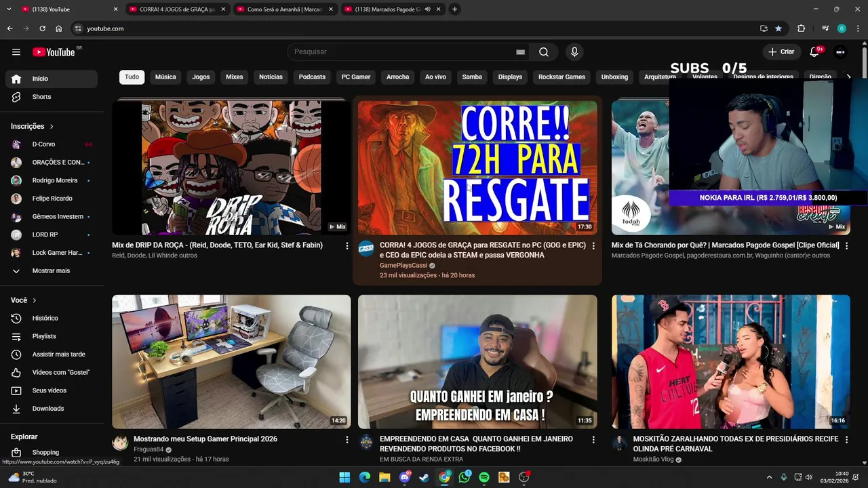Start voice search with the microphone
The height and width of the screenshot is (488, 868).
pos(574,52)
